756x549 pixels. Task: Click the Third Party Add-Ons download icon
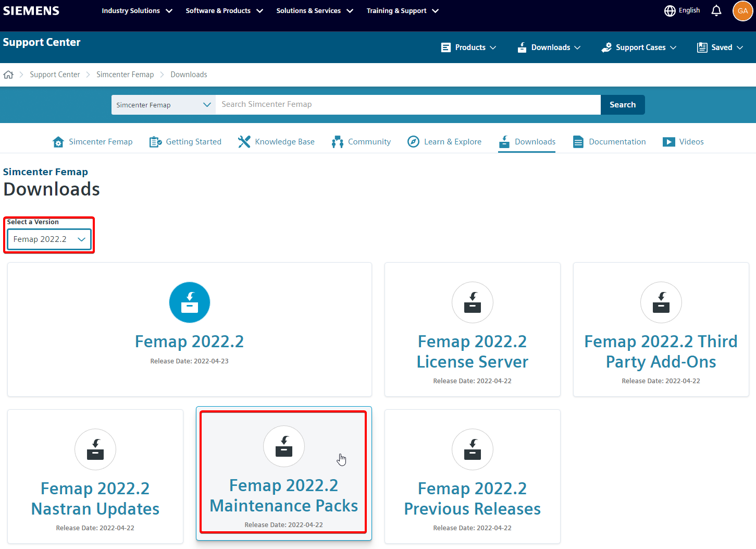click(661, 302)
